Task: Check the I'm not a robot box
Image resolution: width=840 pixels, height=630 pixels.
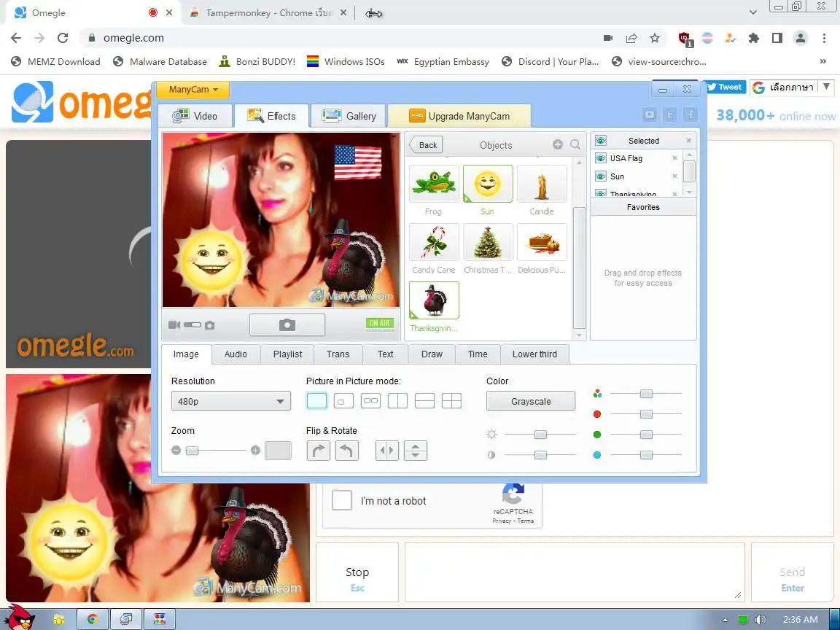Action: click(x=342, y=500)
